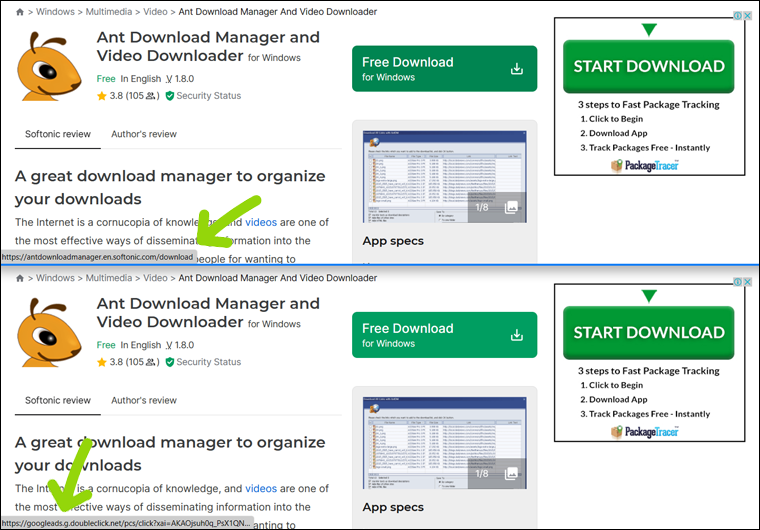This screenshot has height=530, width=760.
Task: Select the Softonic review tab in the bottom panel
Action: 58,401
